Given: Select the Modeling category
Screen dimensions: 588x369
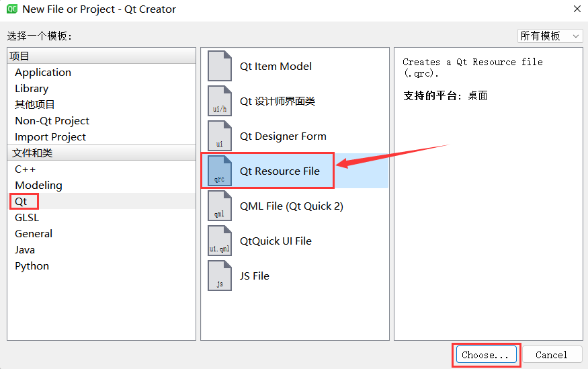Looking at the screenshot, I should (x=38, y=186).
